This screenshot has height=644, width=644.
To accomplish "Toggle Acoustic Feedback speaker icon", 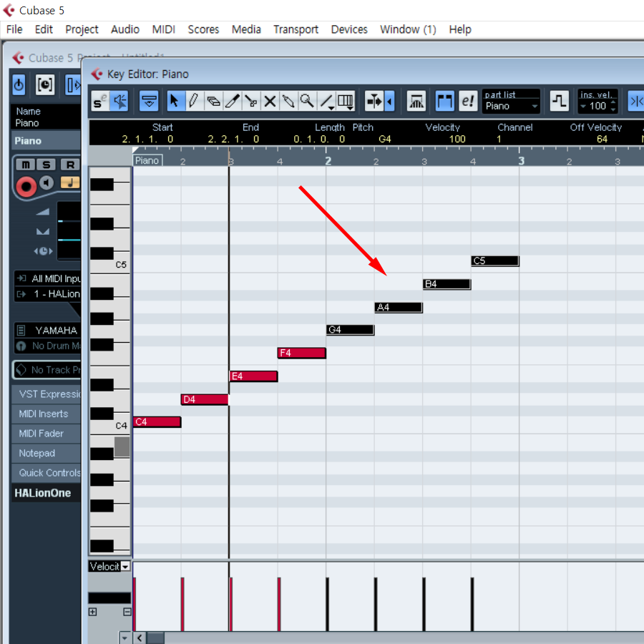I will (x=119, y=101).
